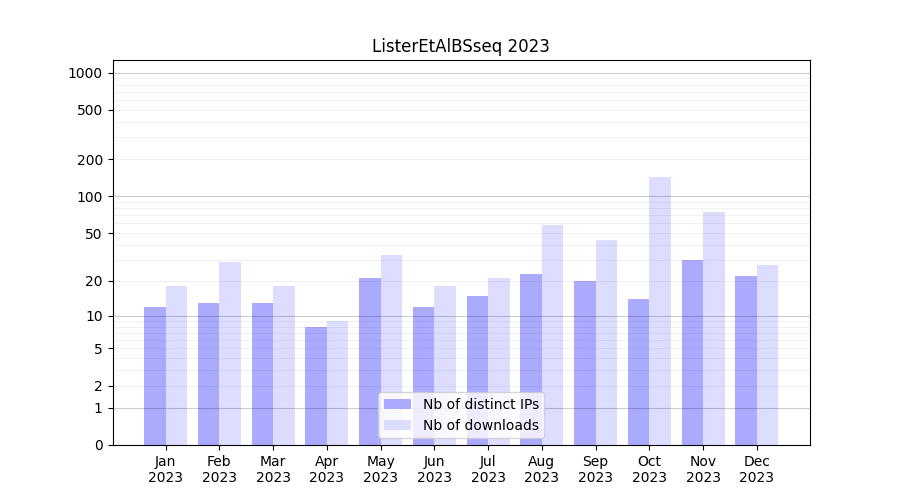Click the 0 y-axis tick label
This screenshot has width=900, height=500.
(x=98, y=445)
